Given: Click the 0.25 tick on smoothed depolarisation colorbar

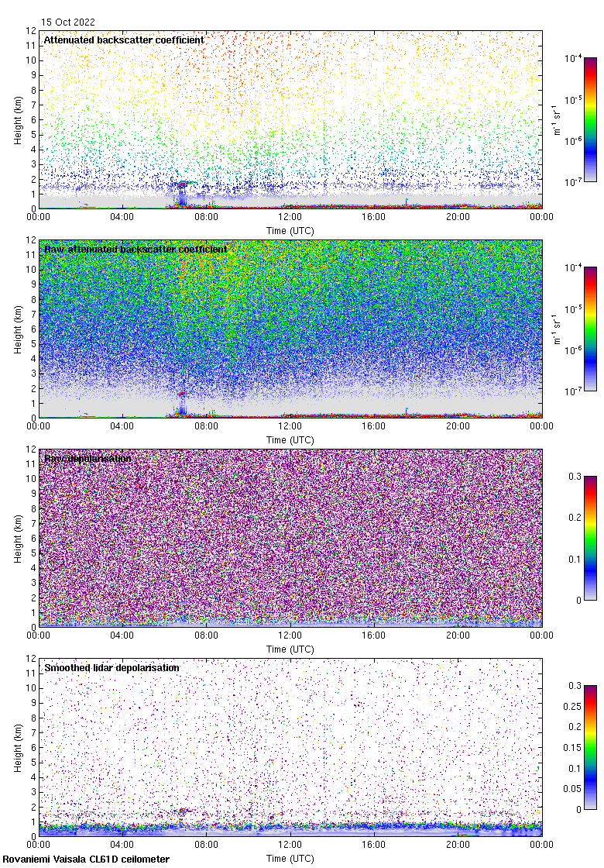Looking at the screenshot, I should (x=572, y=706).
